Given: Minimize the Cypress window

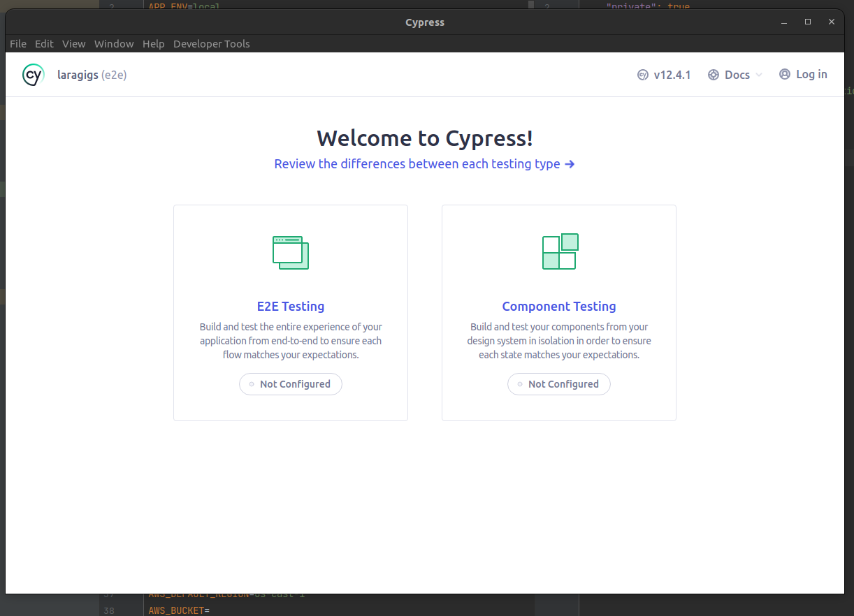Looking at the screenshot, I should click(x=785, y=22).
